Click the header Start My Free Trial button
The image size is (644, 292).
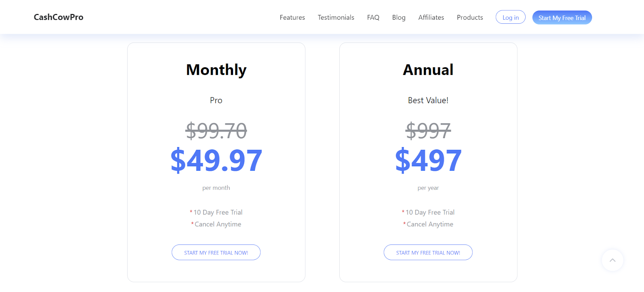(562, 18)
